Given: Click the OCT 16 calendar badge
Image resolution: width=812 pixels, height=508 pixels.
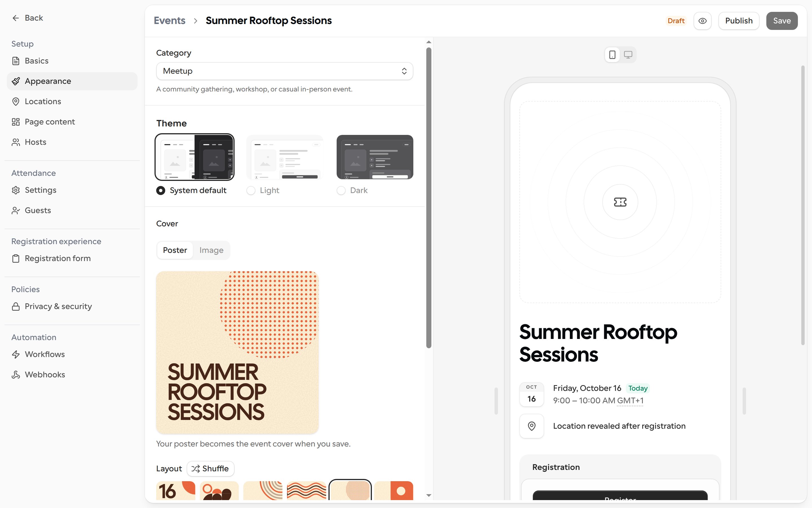Looking at the screenshot, I should coord(531,395).
